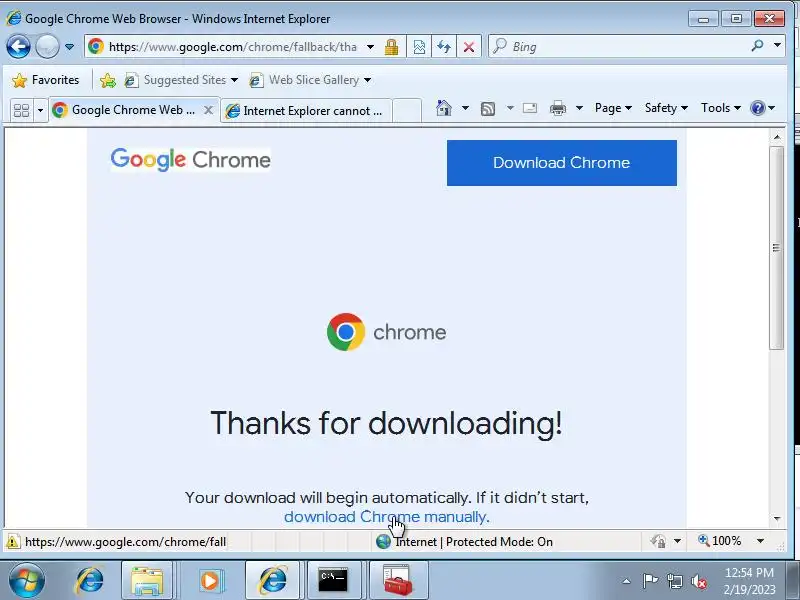
Task: Click the red toolbox taskbar icon
Action: 398,581
